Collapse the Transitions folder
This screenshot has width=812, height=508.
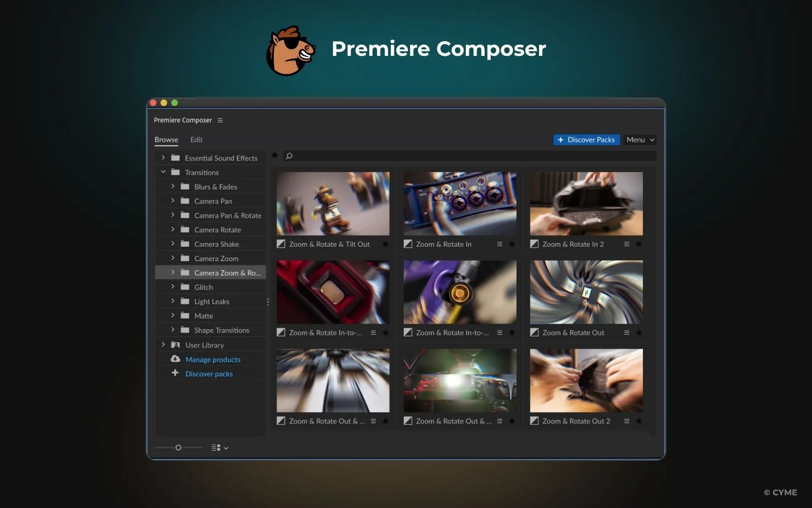(x=163, y=172)
